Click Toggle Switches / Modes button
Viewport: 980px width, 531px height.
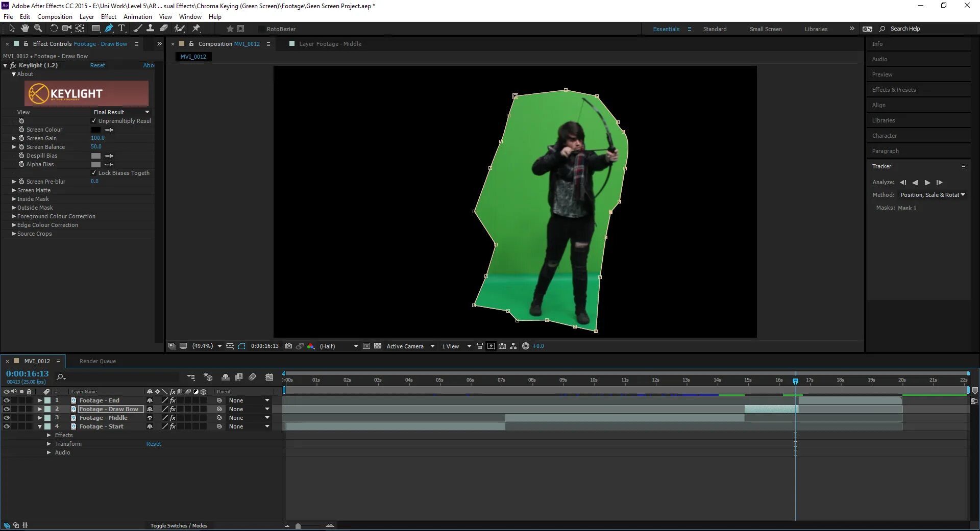coord(179,525)
